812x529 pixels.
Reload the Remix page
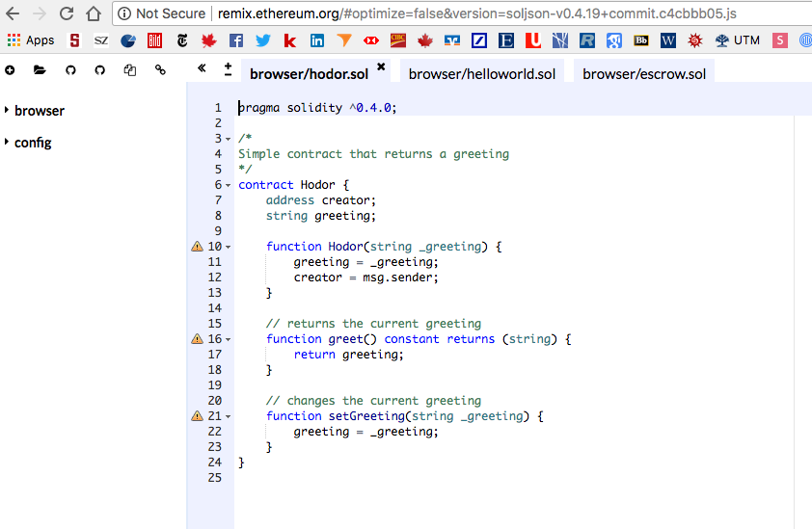pos(67,13)
